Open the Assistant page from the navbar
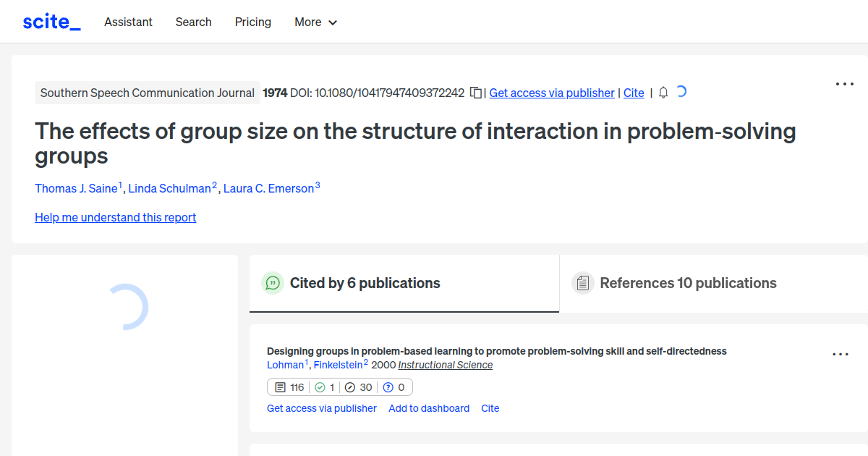Image resolution: width=868 pixels, height=456 pixels. point(128,22)
